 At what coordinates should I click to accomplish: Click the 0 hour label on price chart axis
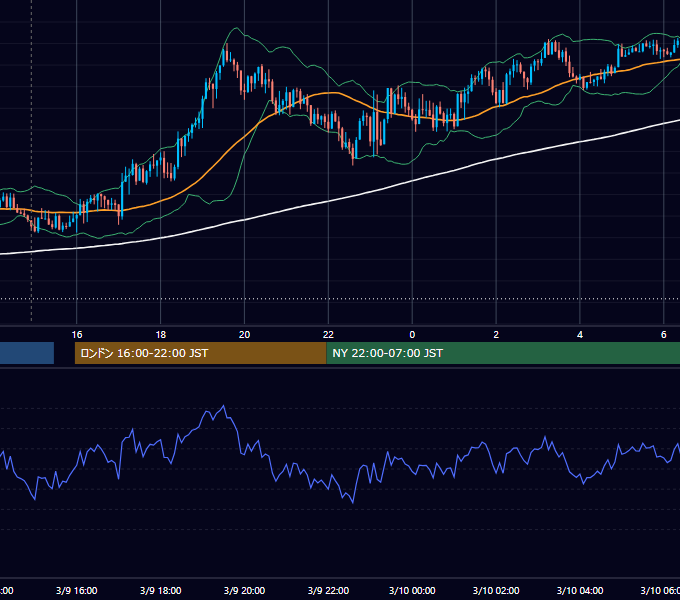[412, 334]
